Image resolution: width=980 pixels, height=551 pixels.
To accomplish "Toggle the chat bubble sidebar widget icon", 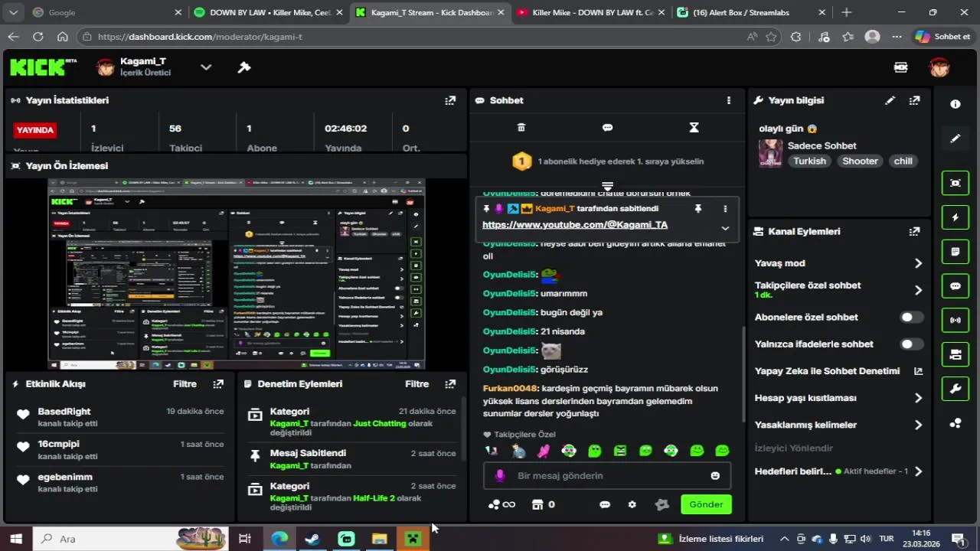I will (955, 286).
